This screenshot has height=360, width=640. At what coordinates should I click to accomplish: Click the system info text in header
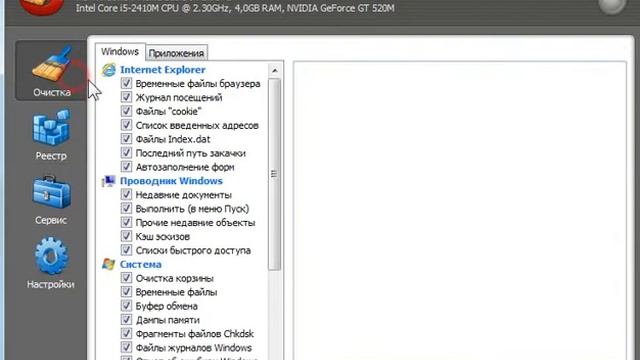point(235,8)
